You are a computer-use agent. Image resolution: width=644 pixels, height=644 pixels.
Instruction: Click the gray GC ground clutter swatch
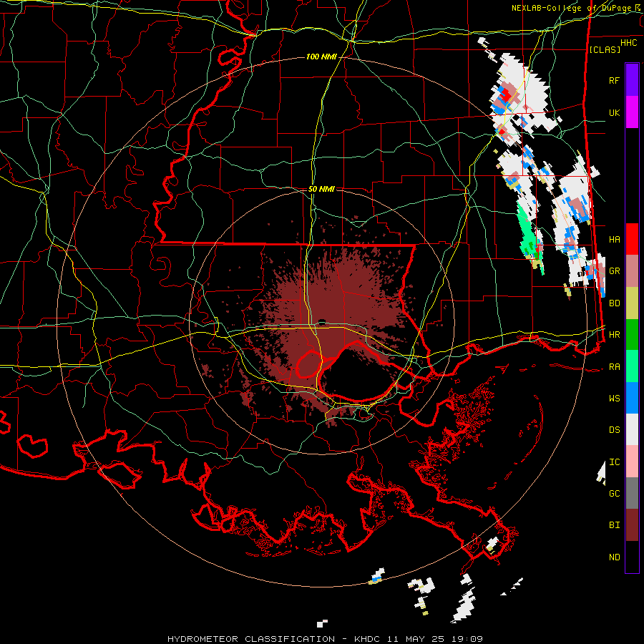coord(632,493)
